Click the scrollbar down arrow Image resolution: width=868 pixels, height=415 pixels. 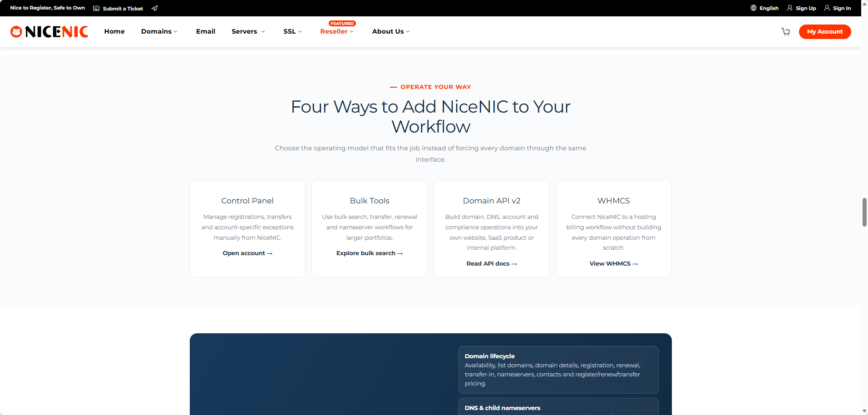[x=864, y=411]
